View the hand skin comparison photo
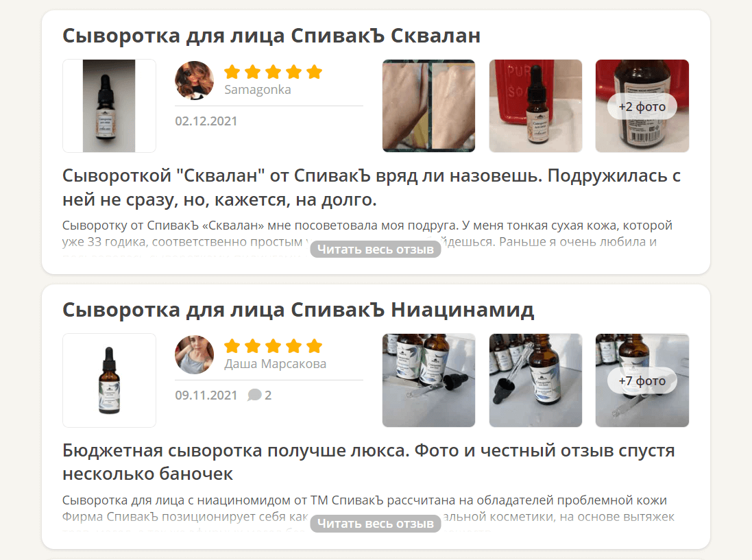The width and height of the screenshot is (752, 560). (428, 106)
